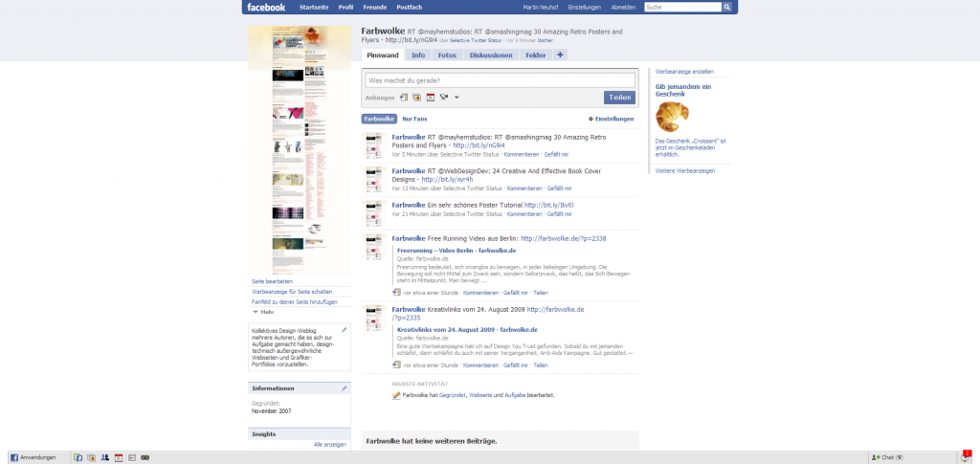Attach photos using composer photo icon
Image resolution: width=980 pixels, height=464 pixels.
[x=417, y=97]
